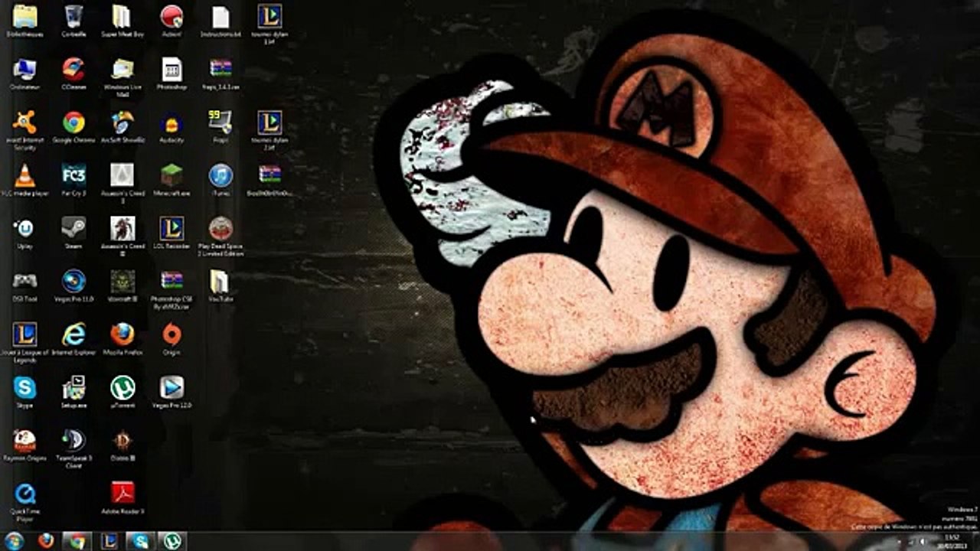This screenshot has width=980, height=551.
Task: Select the Origin desktop shortcut
Action: pyautogui.click(x=171, y=334)
